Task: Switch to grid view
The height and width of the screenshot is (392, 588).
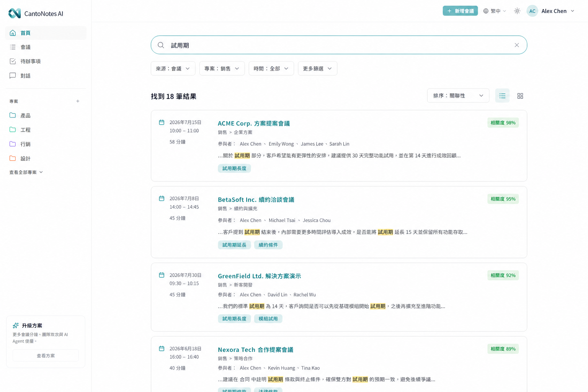Action: pos(520,96)
